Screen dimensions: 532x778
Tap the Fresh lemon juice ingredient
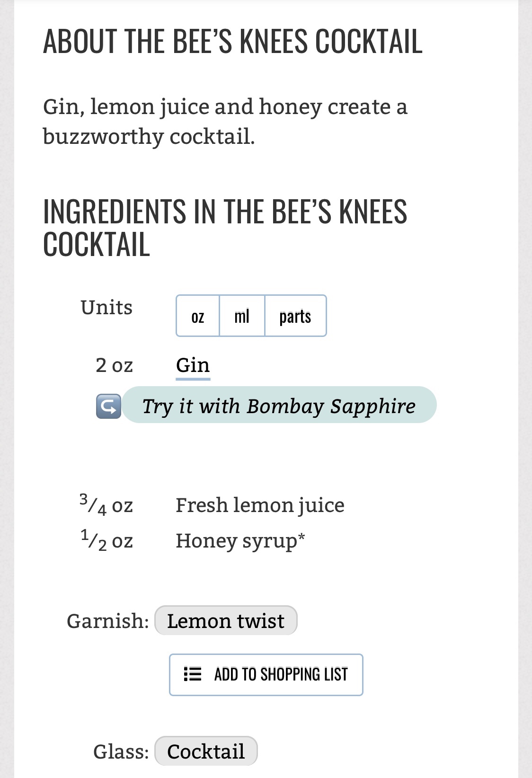point(260,505)
